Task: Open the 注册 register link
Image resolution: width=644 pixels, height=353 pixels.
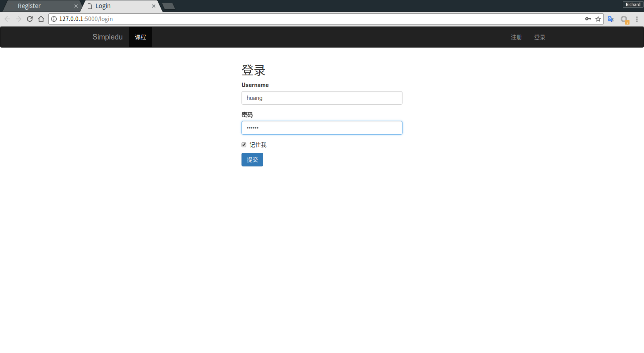Action: click(x=516, y=37)
